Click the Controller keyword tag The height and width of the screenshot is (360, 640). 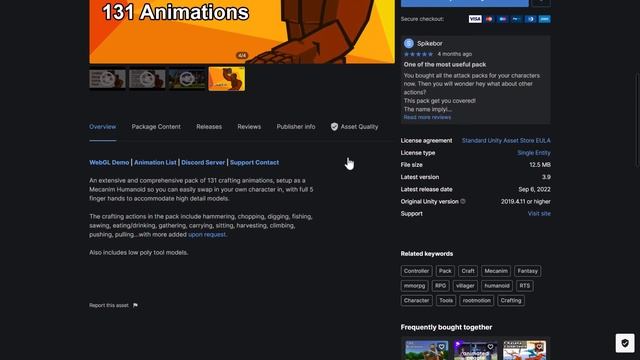(x=416, y=271)
